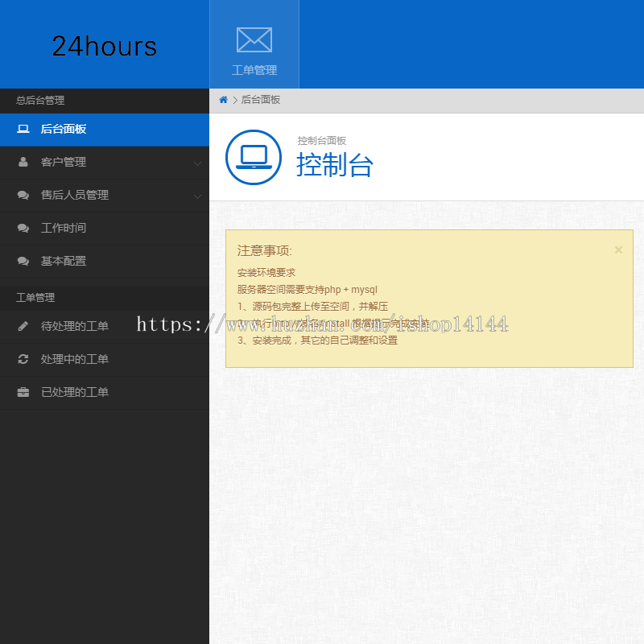Click the comment icon next to 基本配置

pyautogui.click(x=23, y=261)
